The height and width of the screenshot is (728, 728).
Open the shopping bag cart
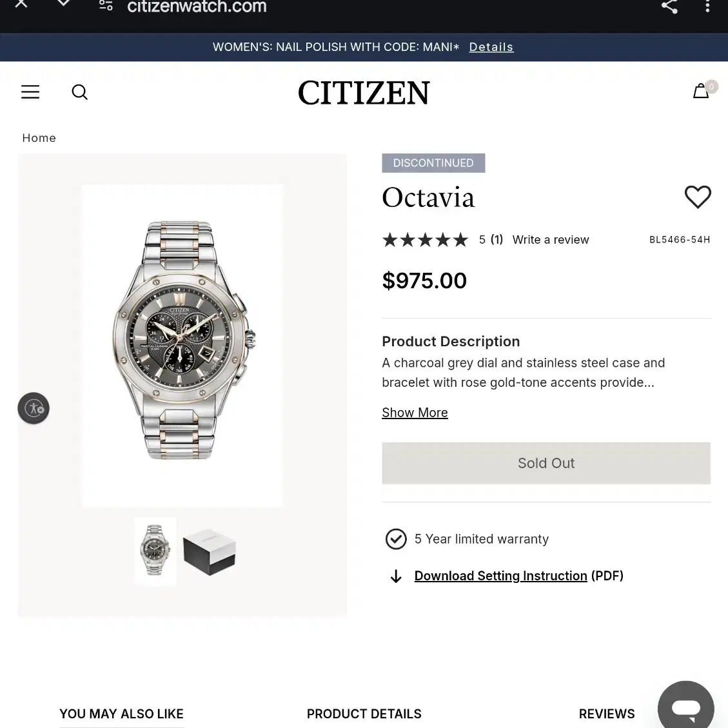point(702,92)
